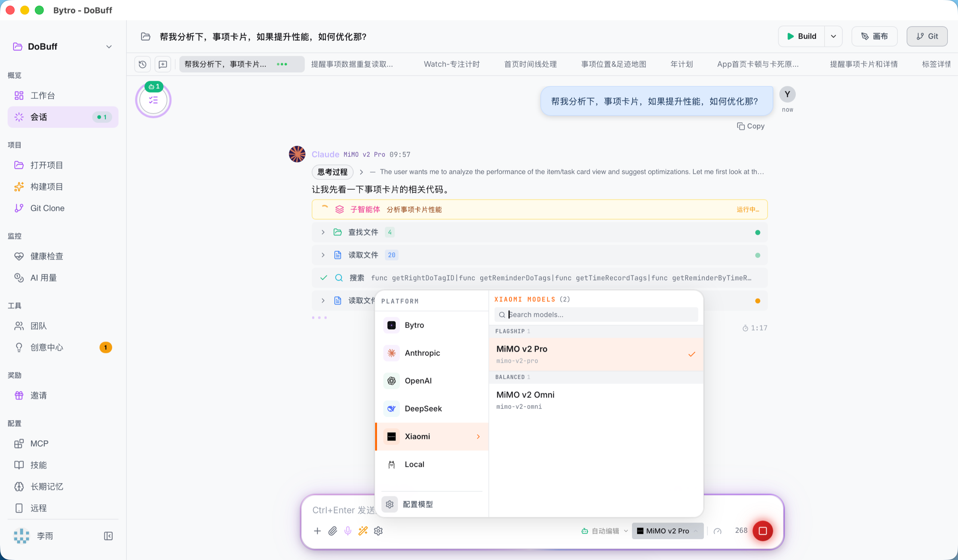
Task: Click the Copy button under the message
Action: (x=750, y=126)
